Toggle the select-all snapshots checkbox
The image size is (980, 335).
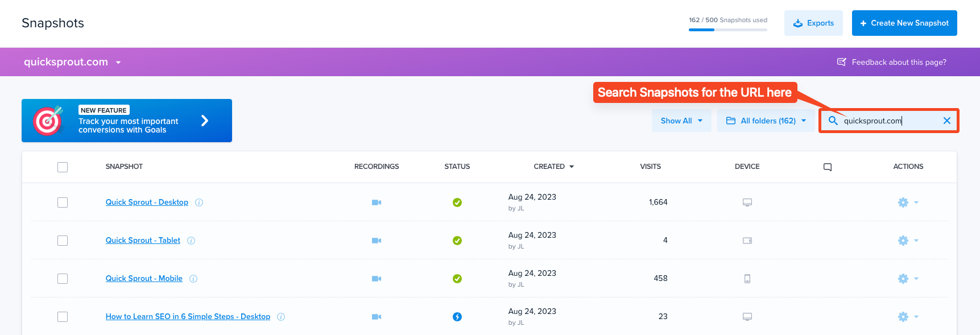point(63,167)
